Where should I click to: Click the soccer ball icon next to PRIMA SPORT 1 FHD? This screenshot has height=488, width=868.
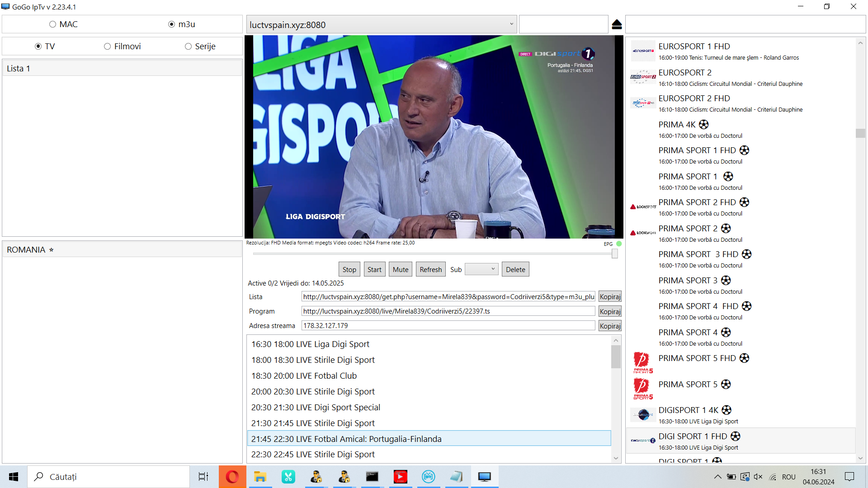745,150
